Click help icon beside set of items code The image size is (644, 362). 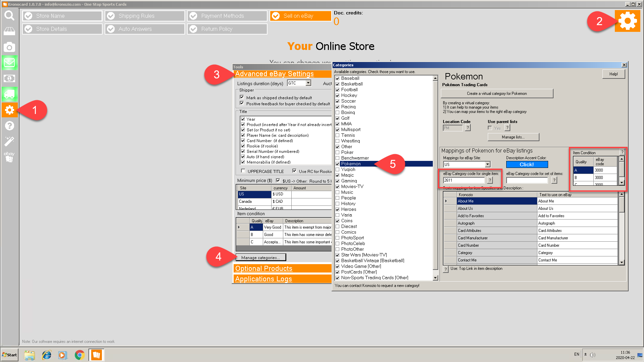click(x=554, y=180)
